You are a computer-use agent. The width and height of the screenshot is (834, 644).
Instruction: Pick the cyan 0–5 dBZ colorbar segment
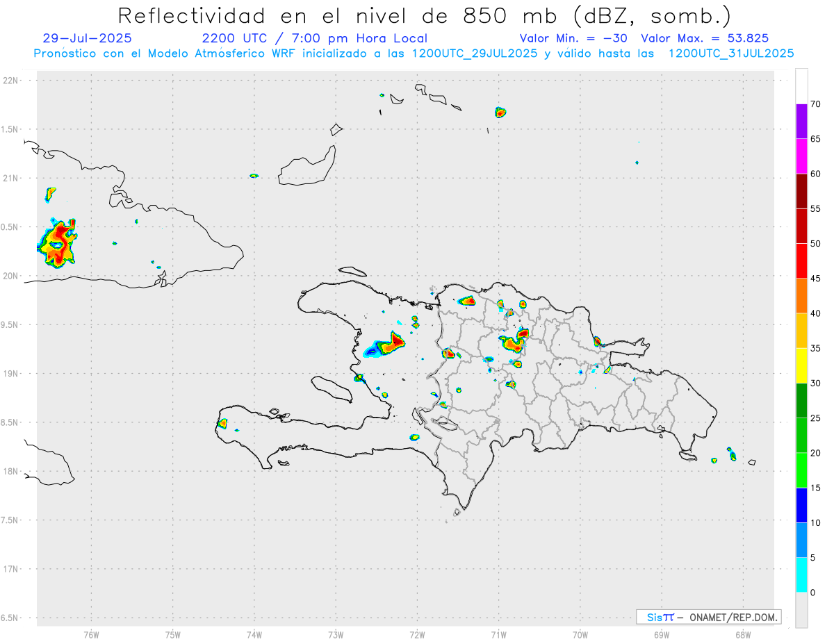pyautogui.click(x=801, y=575)
